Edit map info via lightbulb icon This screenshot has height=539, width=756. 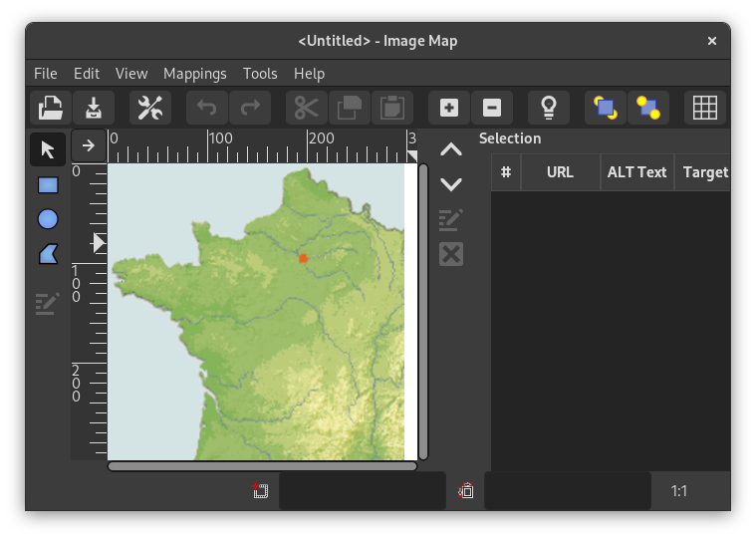click(x=548, y=108)
